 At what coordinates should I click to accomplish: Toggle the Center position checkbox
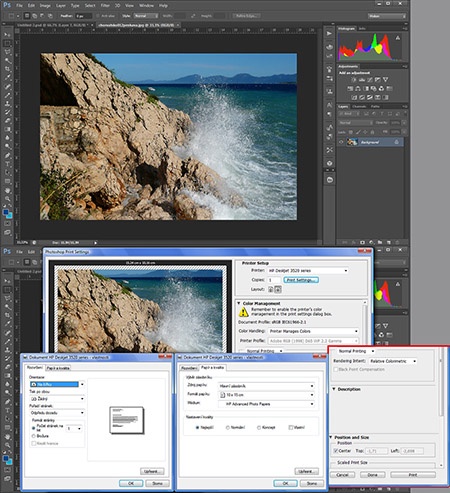(x=336, y=451)
